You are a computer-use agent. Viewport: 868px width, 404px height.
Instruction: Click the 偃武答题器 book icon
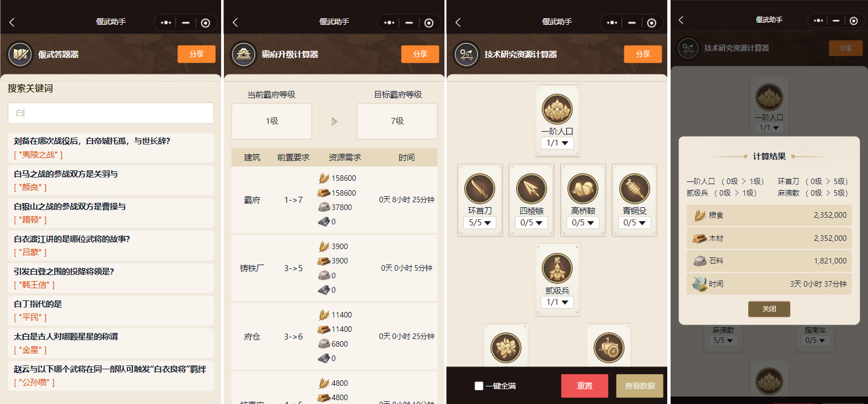point(20,54)
